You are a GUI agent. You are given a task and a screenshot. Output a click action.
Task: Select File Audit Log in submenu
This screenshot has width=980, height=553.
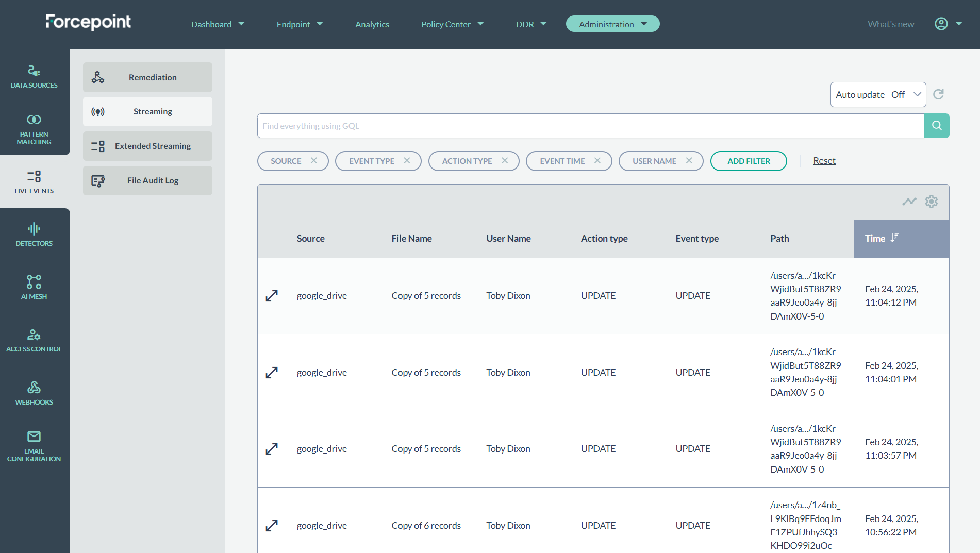click(147, 180)
